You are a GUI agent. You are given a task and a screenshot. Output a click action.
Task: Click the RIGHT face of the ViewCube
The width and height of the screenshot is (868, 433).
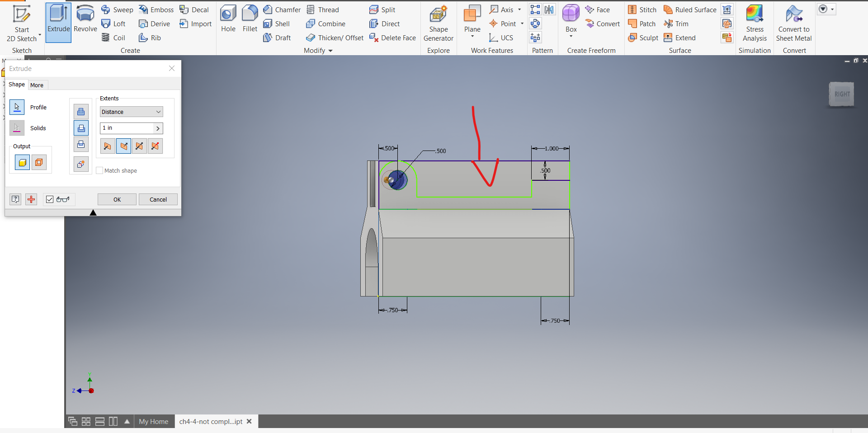tap(842, 94)
